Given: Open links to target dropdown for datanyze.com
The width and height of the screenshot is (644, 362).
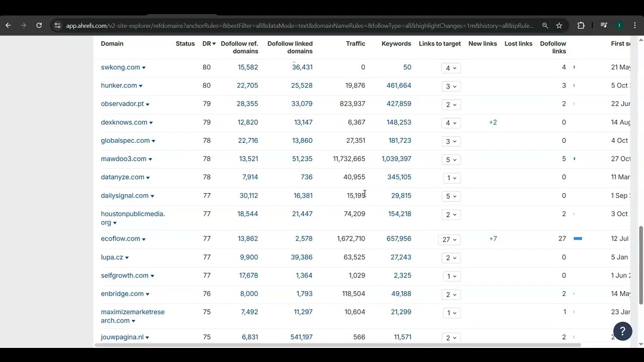Looking at the screenshot, I should (x=451, y=177).
